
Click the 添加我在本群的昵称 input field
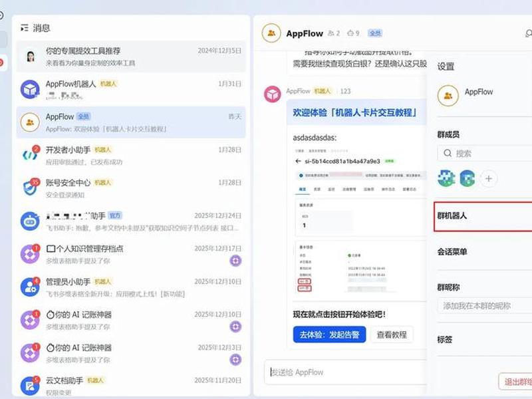click(x=485, y=306)
